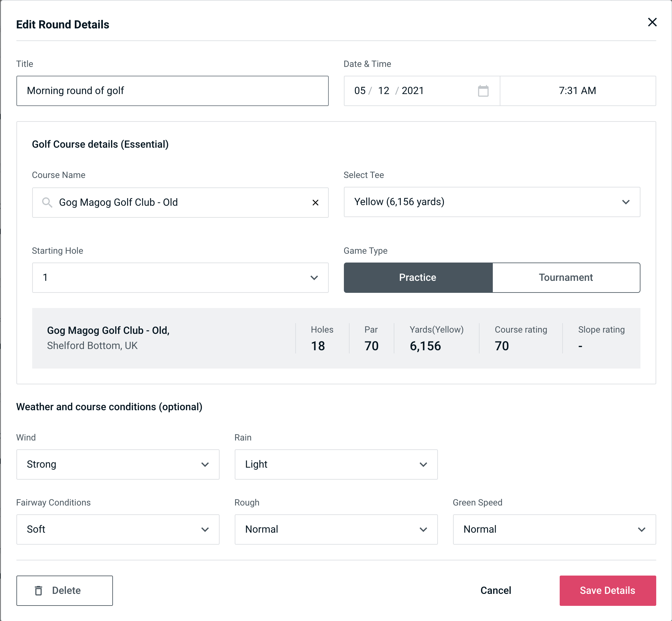Expand the Fairway Conditions dropdown
The height and width of the screenshot is (621, 672).
click(117, 529)
